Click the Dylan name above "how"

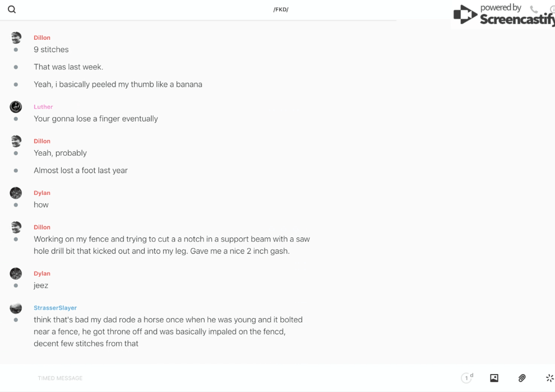click(x=42, y=193)
